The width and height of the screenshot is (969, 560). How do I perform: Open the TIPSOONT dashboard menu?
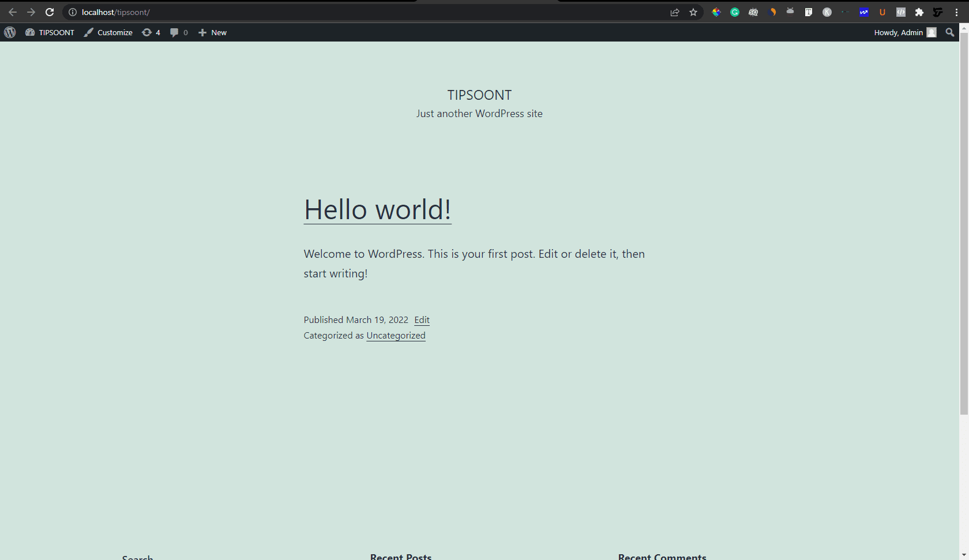pos(50,32)
